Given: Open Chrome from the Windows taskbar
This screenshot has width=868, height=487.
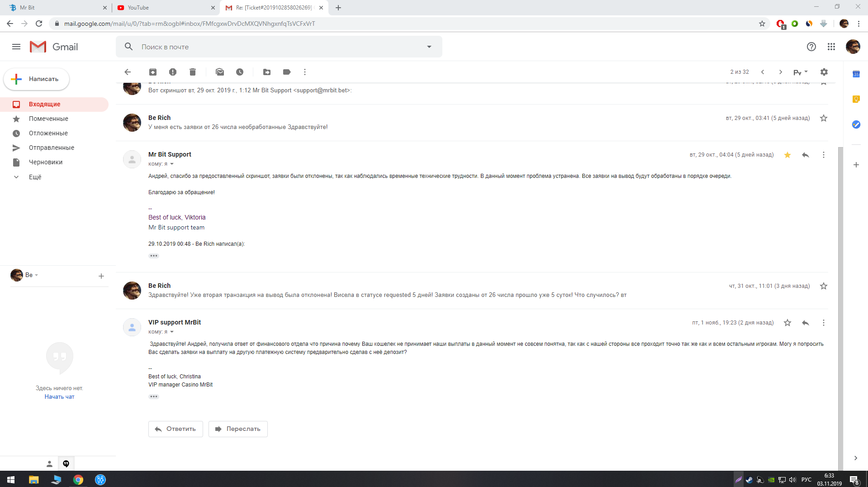Looking at the screenshot, I should tap(78, 479).
